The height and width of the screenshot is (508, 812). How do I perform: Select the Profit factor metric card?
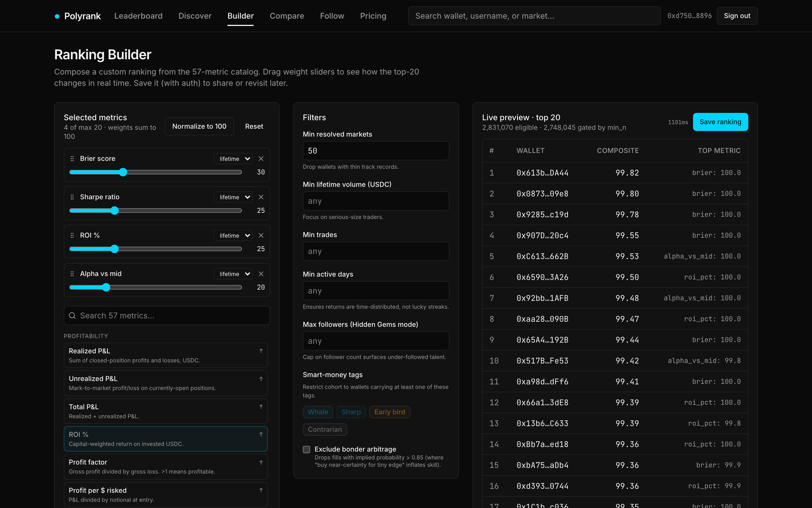click(x=166, y=467)
